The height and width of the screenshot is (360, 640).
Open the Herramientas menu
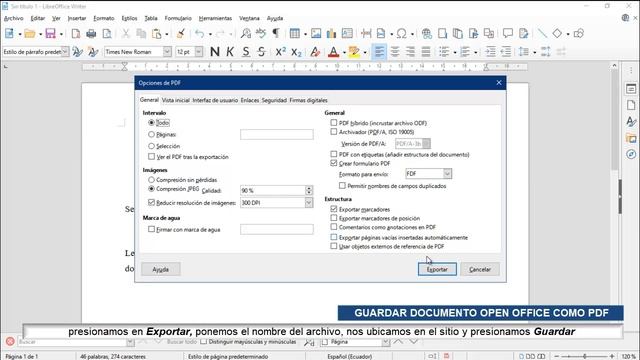(215, 18)
